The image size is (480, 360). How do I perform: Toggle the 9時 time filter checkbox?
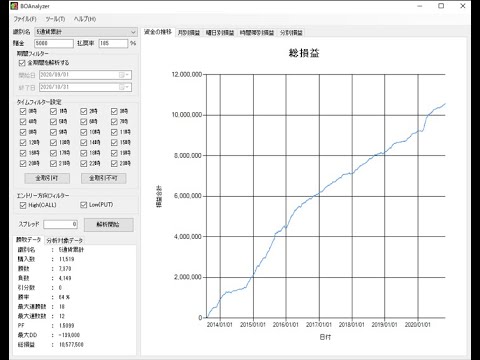point(53,132)
